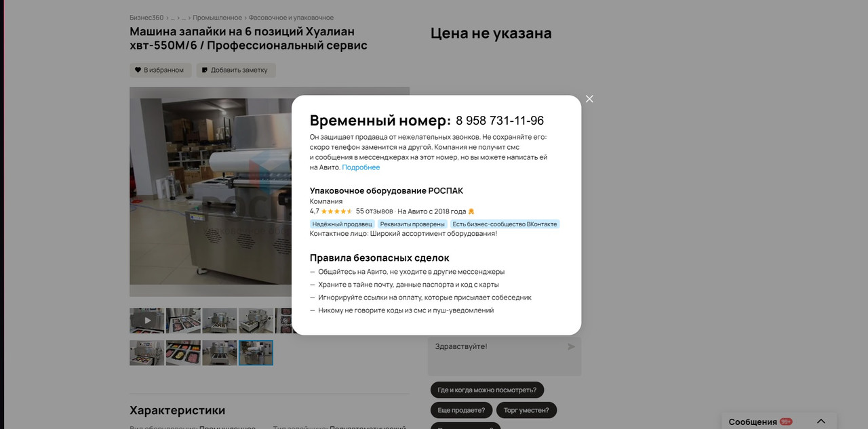868x429 pixels.
Task: Play the video thumbnail in gallery
Action: [x=146, y=321]
